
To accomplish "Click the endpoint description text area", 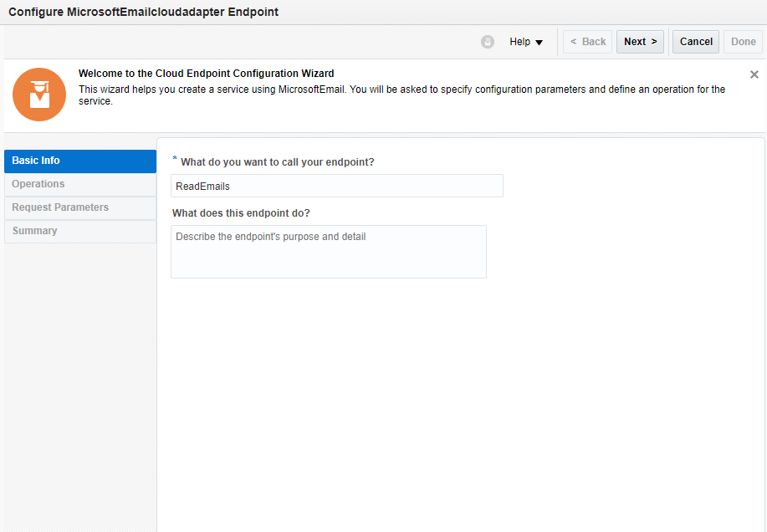I will 328,252.
